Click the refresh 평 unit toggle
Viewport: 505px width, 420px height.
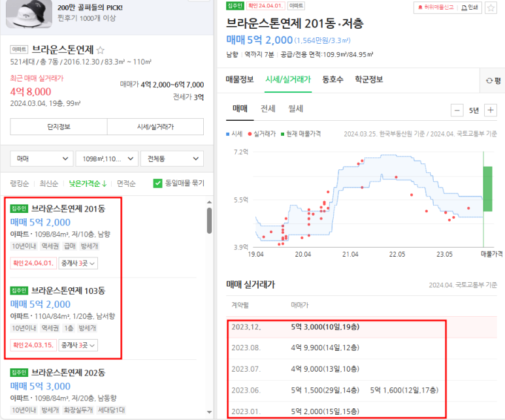click(x=493, y=80)
